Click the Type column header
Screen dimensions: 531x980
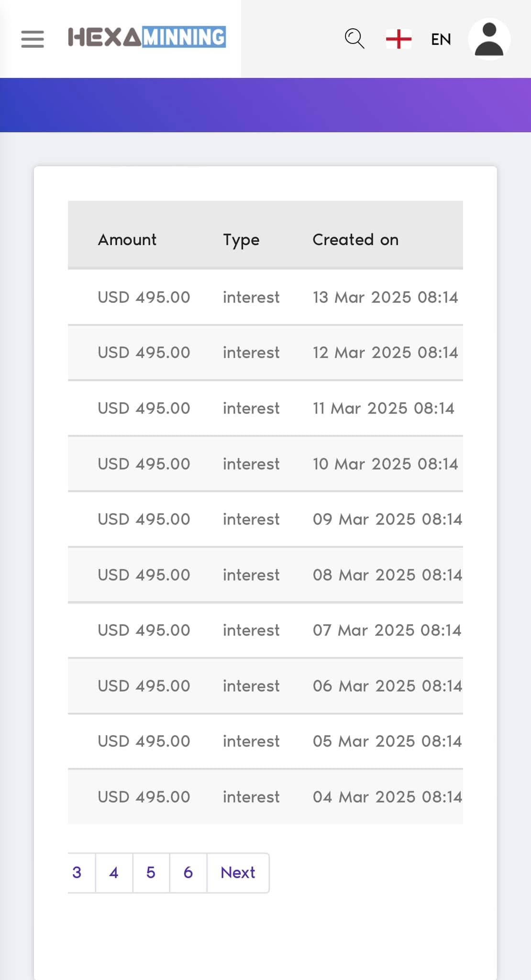click(x=241, y=239)
